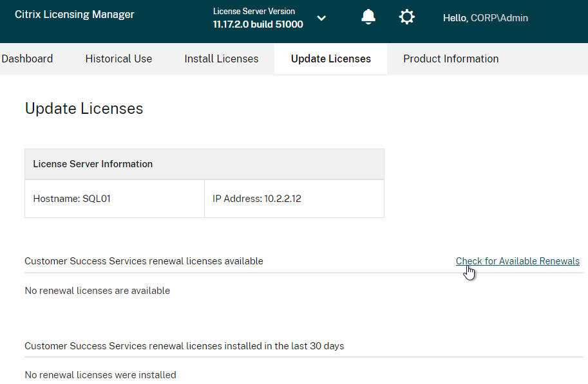Click the Check for Available Renewals link

pyautogui.click(x=518, y=261)
